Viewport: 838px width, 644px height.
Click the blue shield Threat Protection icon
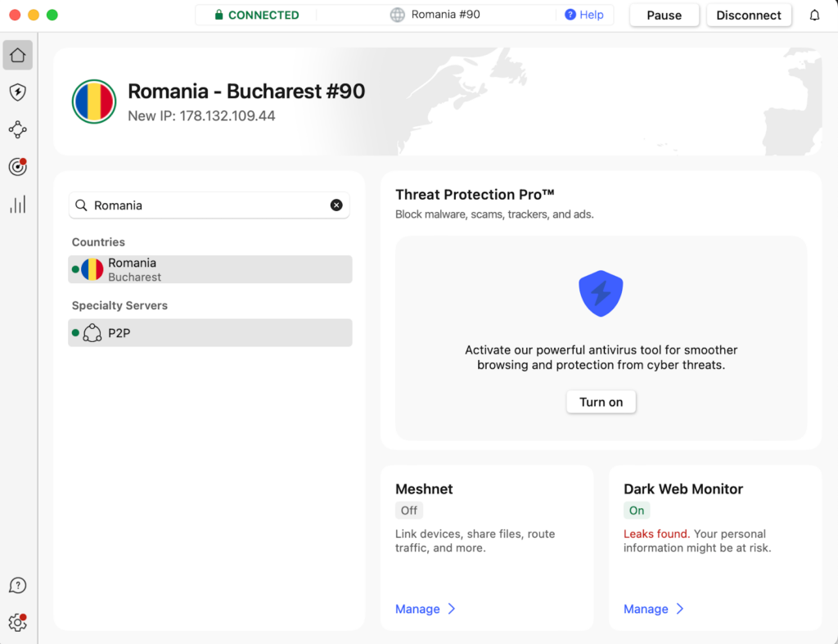pyautogui.click(x=601, y=294)
